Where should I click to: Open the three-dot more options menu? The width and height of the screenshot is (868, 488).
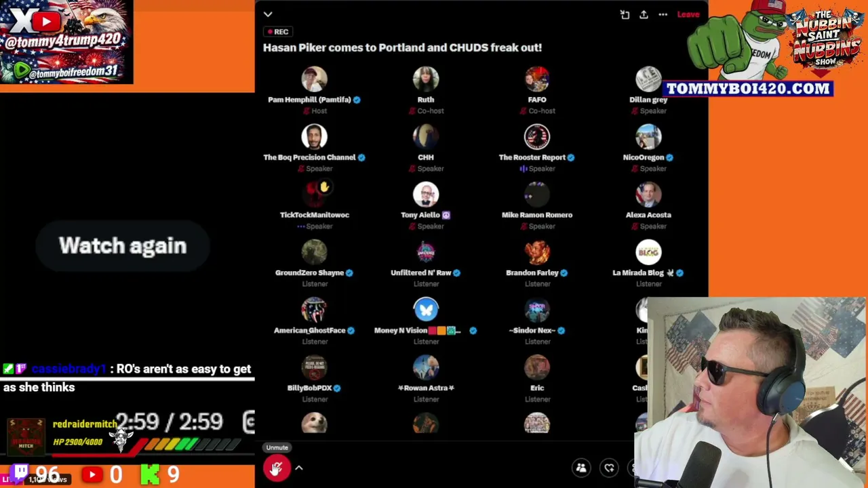coord(663,14)
